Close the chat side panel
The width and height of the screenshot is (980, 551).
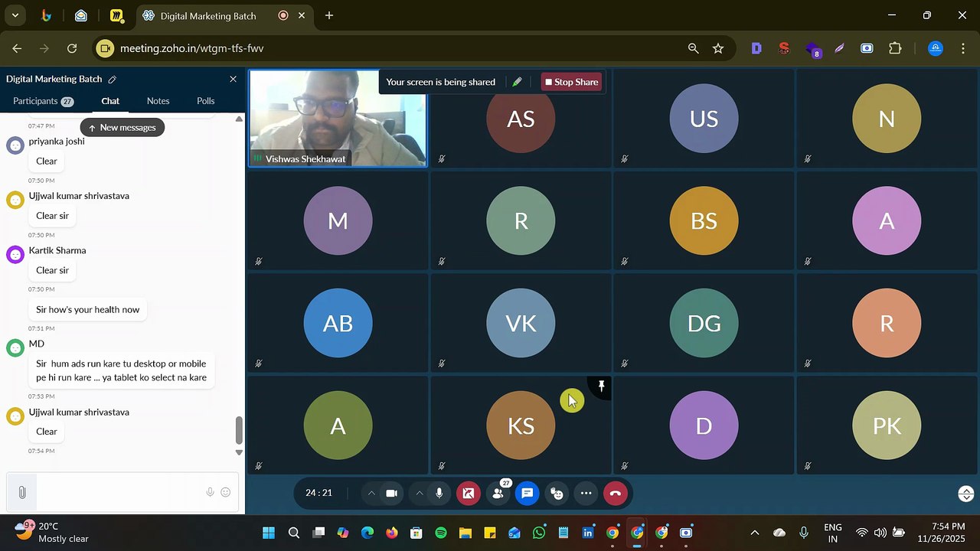[x=233, y=79]
